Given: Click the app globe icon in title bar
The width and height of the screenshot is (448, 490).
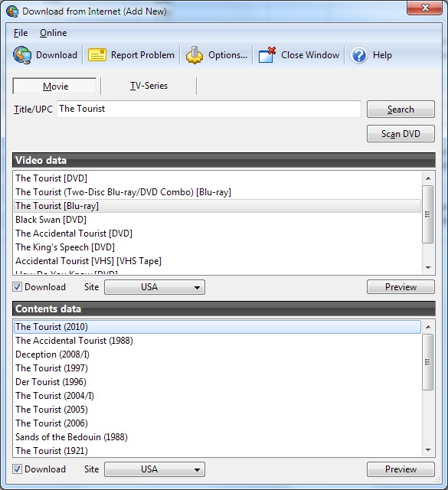Looking at the screenshot, I should 12,11.
